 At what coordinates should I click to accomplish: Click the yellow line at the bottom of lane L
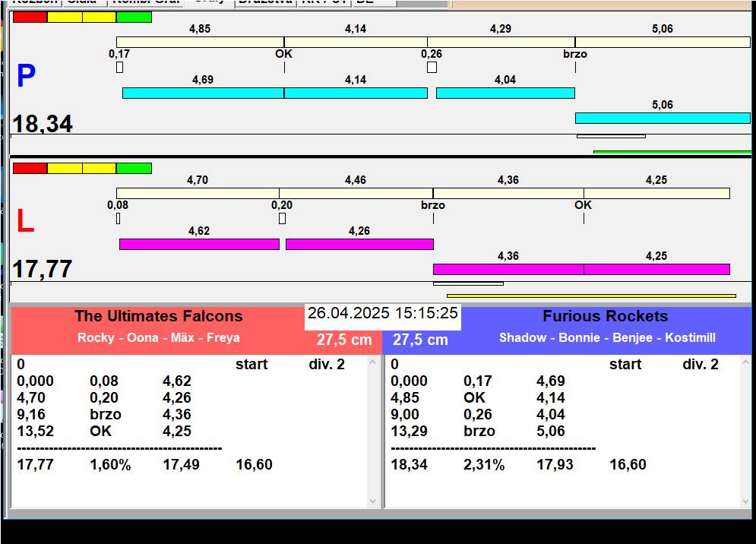(x=592, y=296)
